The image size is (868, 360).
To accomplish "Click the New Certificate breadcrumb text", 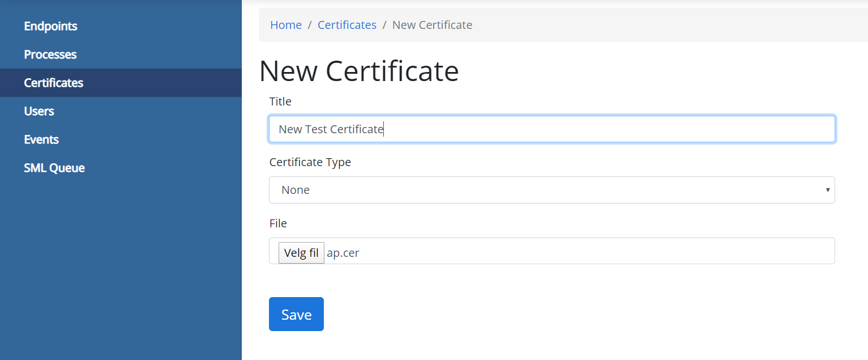I will tap(432, 25).
